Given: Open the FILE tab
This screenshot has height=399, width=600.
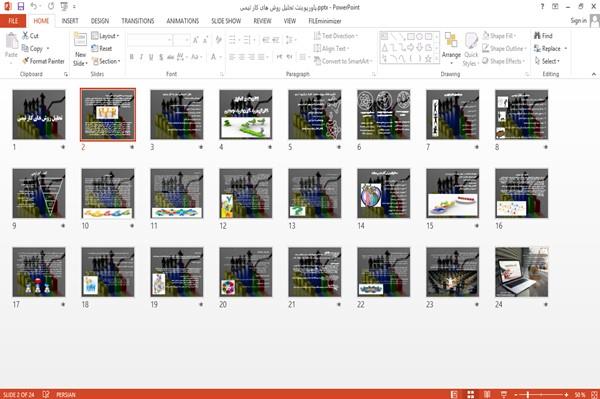Looking at the screenshot, I should point(13,21).
